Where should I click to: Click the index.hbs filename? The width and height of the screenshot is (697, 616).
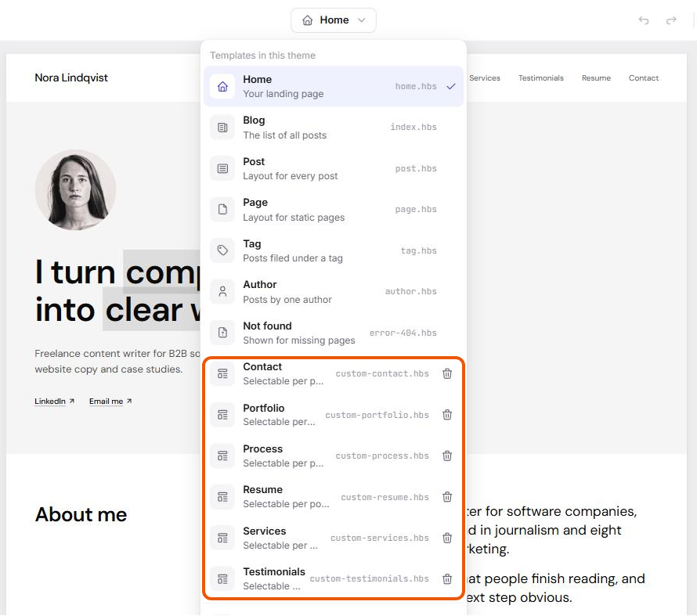414,127
